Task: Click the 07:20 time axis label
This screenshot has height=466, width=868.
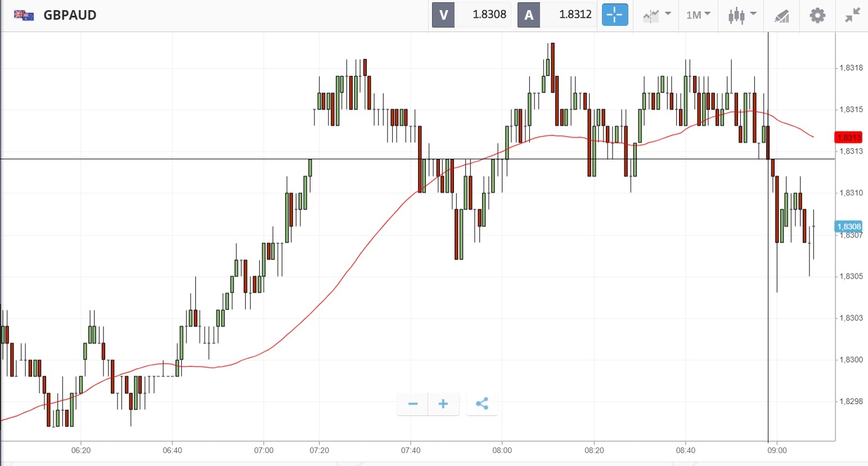Action: point(320,450)
